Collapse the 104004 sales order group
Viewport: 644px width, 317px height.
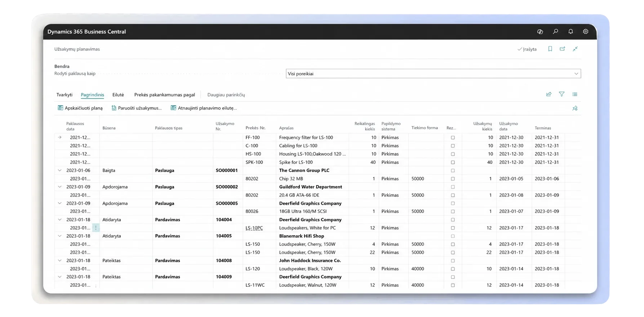pos(60,219)
